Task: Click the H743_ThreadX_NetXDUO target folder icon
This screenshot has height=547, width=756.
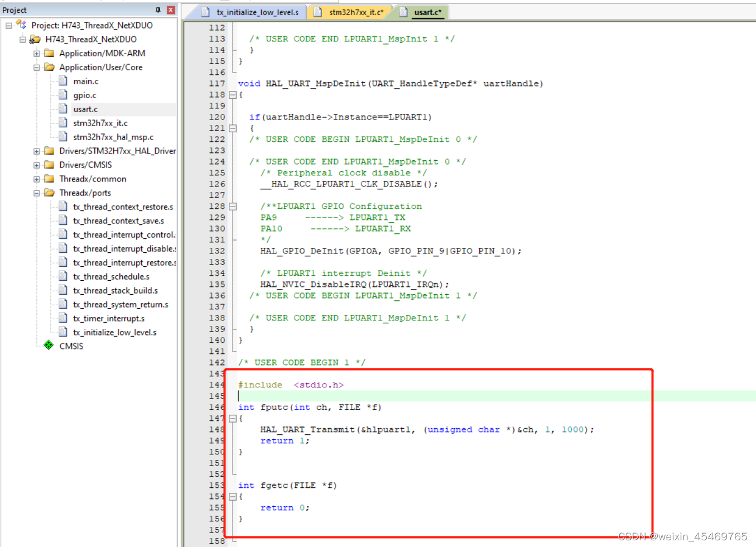Action: [35, 39]
